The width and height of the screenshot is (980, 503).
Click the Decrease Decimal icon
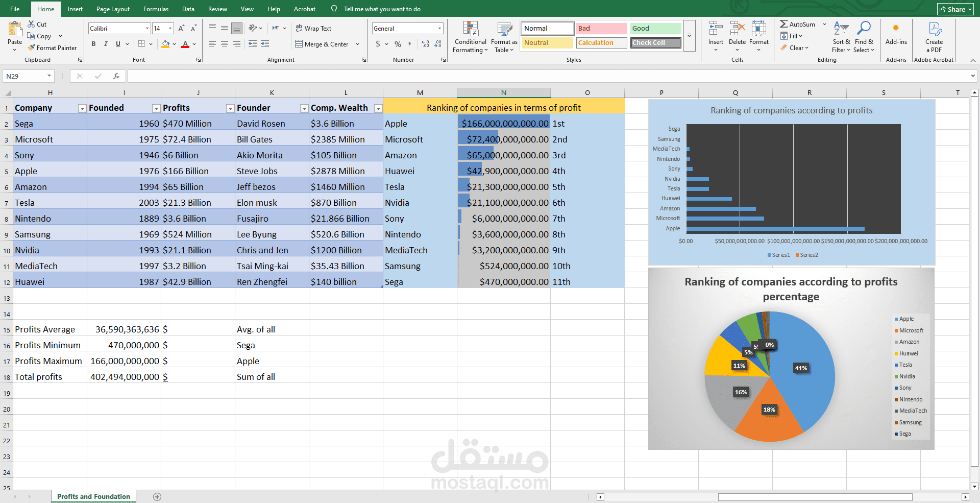click(438, 44)
